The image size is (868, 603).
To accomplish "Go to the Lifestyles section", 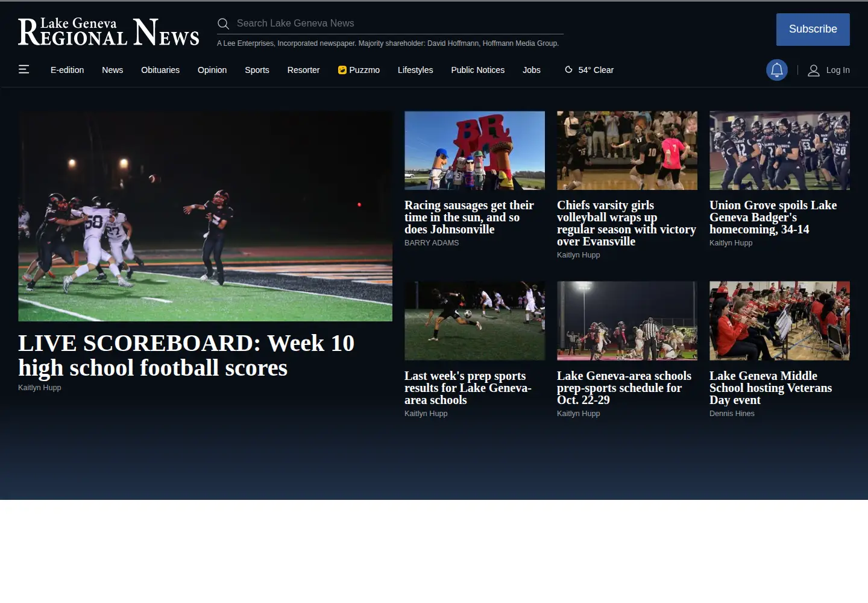I will click(x=415, y=70).
